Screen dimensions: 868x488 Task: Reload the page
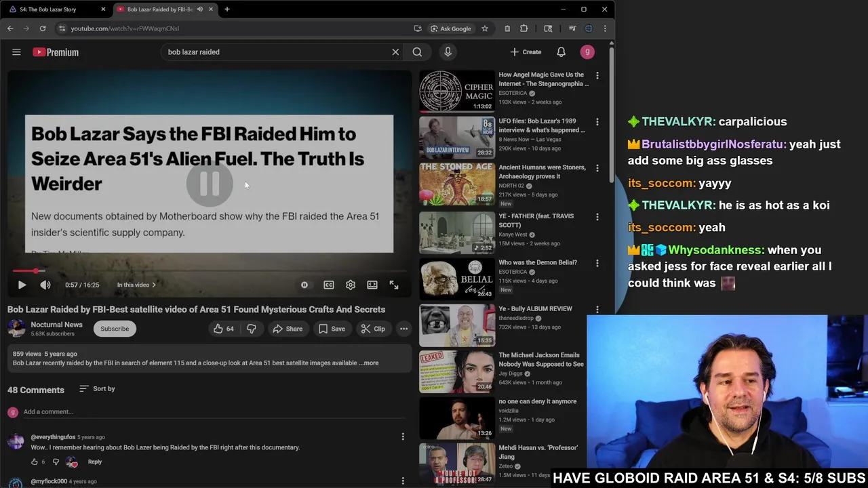point(43,28)
